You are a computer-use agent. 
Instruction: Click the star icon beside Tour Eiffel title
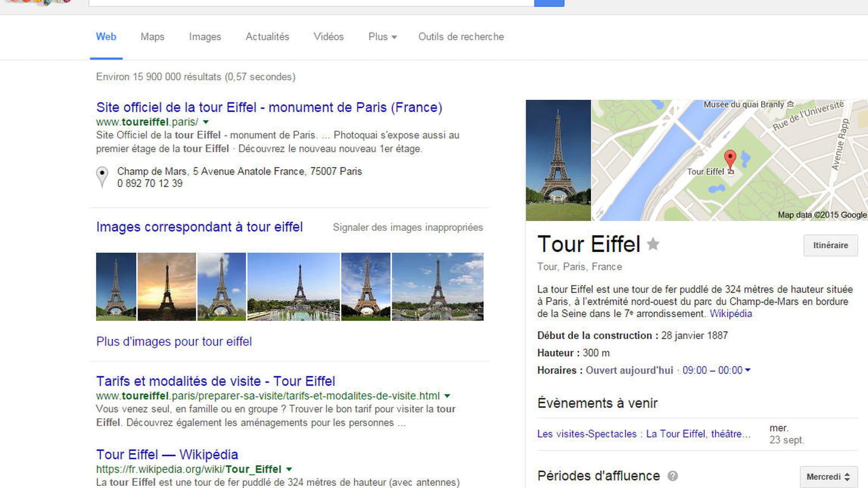click(x=653, y=245)
